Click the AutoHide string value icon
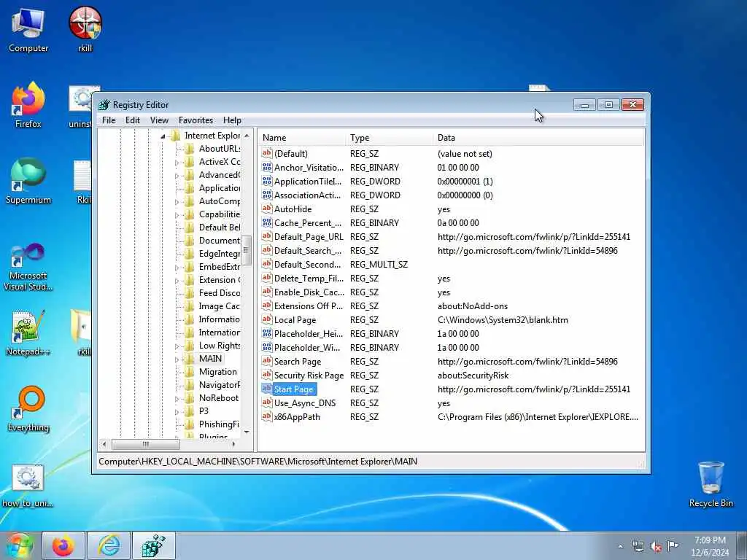 (x=267, y=209)
